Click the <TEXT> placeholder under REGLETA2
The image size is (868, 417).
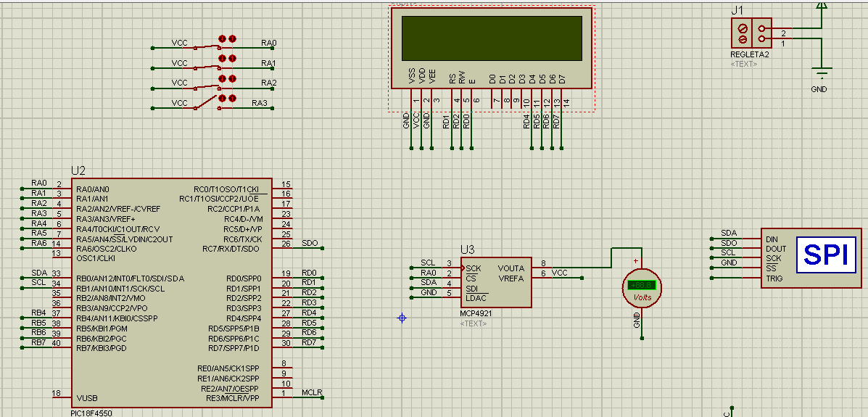click(743, 65)
